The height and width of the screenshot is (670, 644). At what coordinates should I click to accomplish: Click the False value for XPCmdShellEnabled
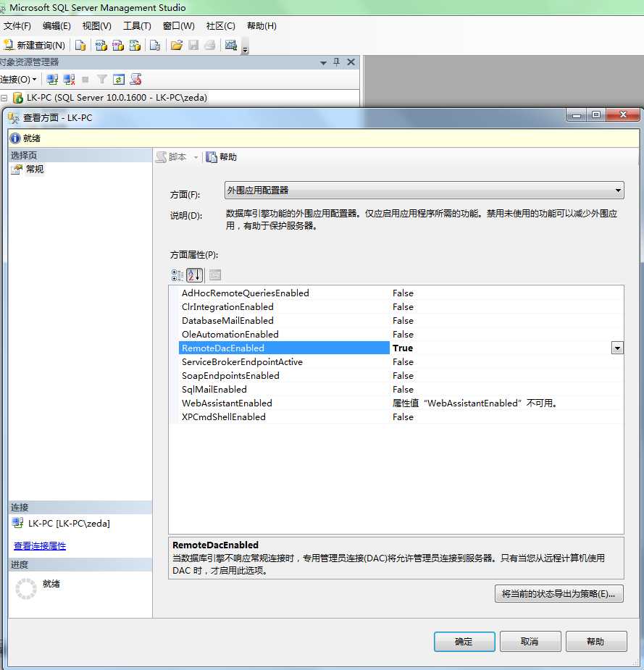tap(403, 417)
